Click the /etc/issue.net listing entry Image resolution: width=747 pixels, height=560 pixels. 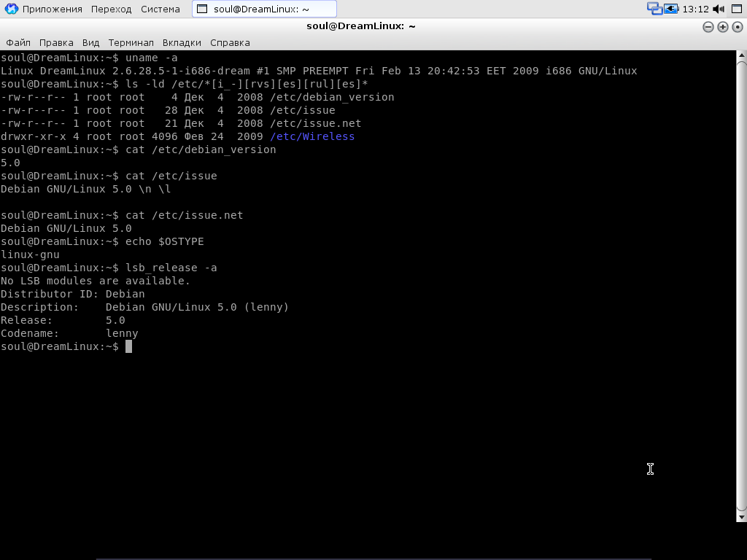tap(315, 123)
